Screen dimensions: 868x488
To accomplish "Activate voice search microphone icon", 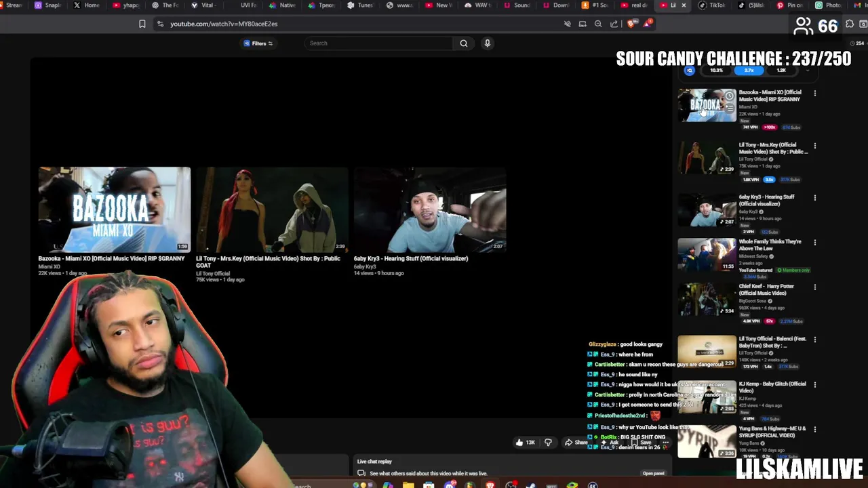I will pyautogui.click(x=487, y=43).
